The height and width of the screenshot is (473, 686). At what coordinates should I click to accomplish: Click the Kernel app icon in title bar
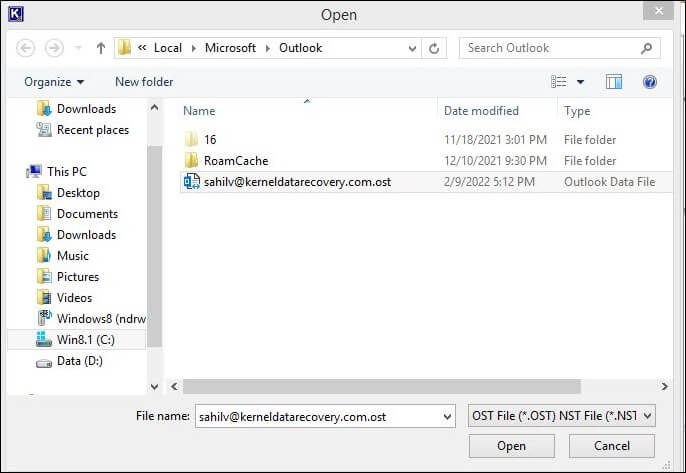point(16,14)
